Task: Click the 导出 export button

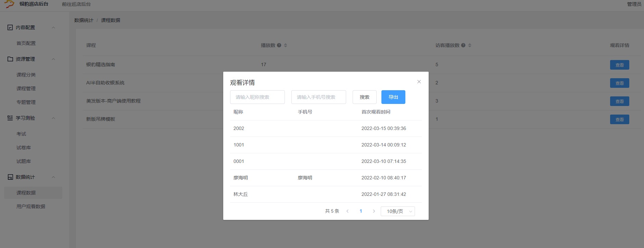Action: [x=393, y=97]
